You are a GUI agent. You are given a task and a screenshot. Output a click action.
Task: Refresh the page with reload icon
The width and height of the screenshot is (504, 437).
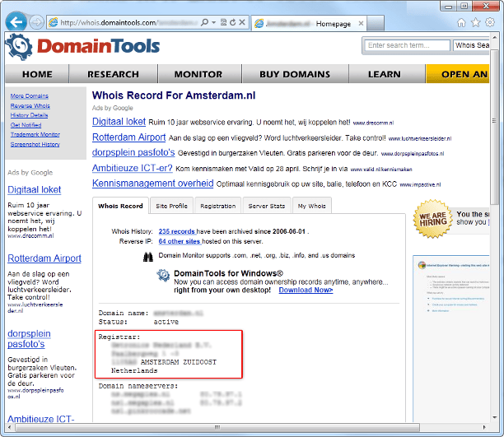click(233, 22)
